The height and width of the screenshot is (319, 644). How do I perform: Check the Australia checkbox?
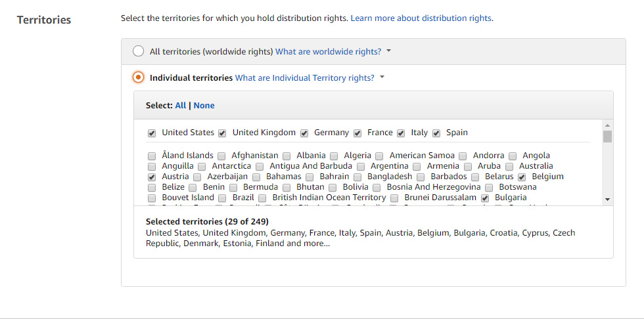coord(509,167)
